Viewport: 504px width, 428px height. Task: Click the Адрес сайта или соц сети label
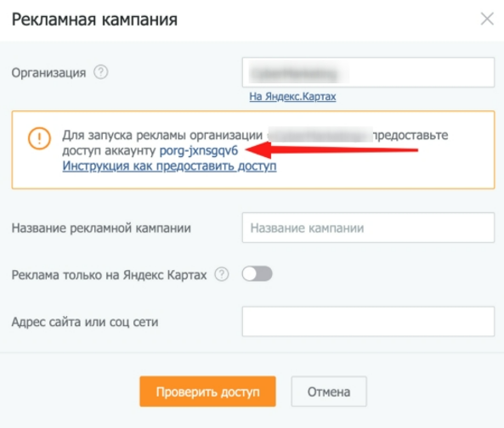click(85, 322)
